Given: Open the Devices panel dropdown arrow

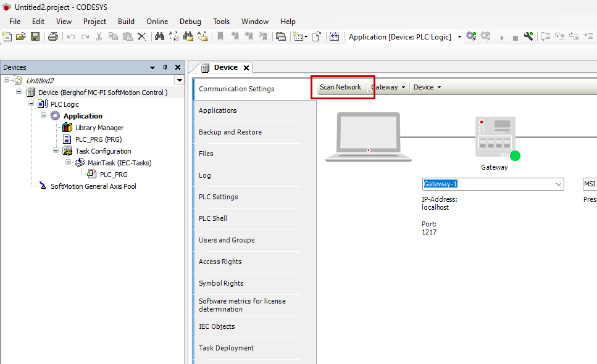Looking at the screenshot, I should pos(152,68).
